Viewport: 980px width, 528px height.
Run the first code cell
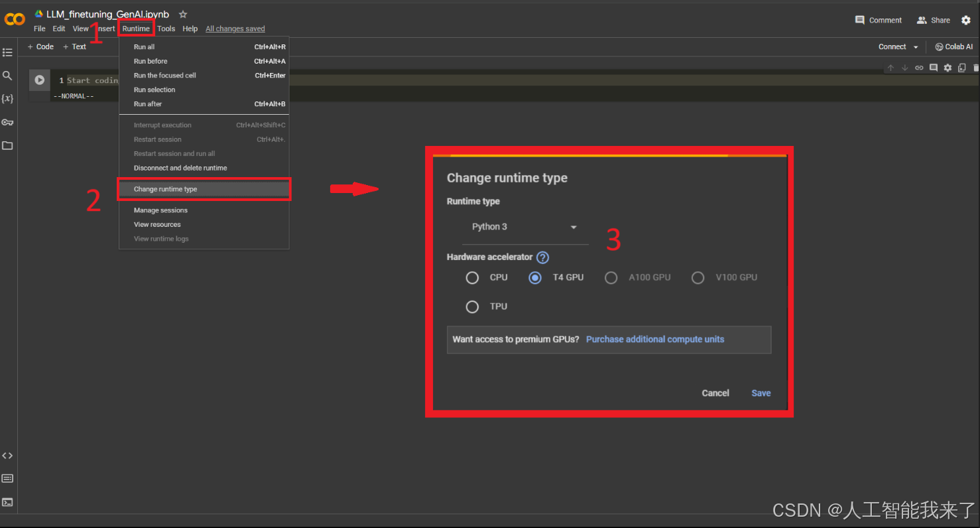click(40, 80)
